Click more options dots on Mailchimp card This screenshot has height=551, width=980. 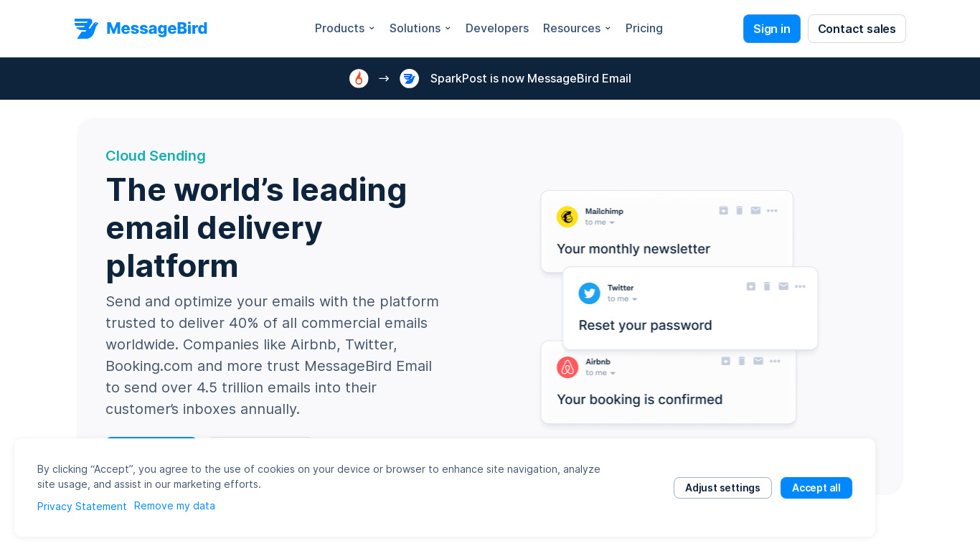(772, 210)
